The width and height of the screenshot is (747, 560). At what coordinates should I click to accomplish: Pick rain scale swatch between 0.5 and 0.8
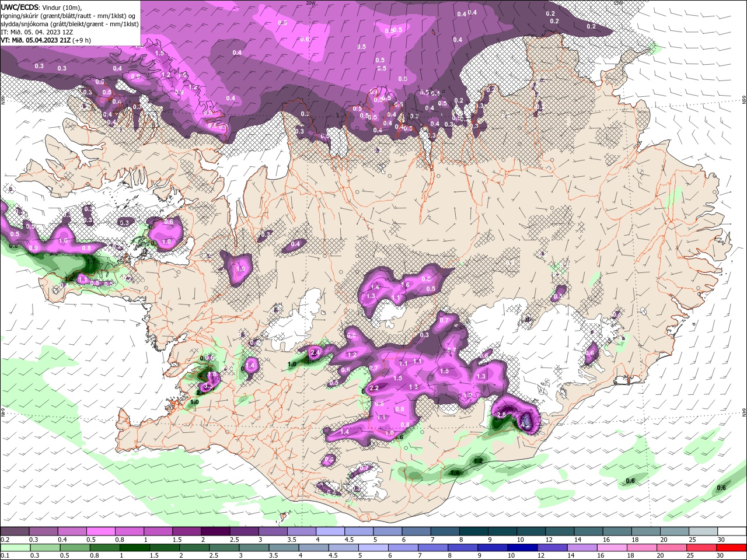(x=75, y=548)
